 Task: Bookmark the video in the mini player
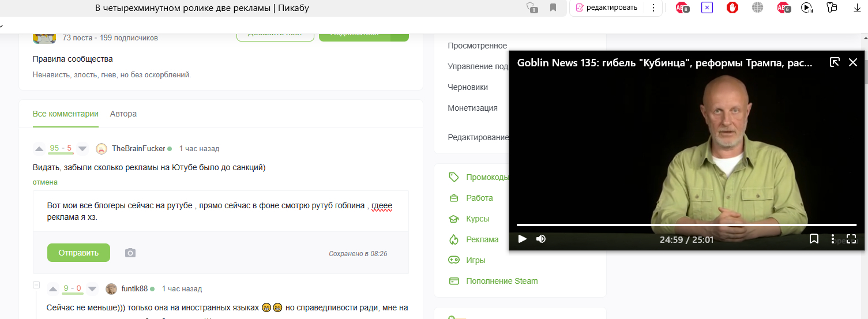click(x=814, y=239)
